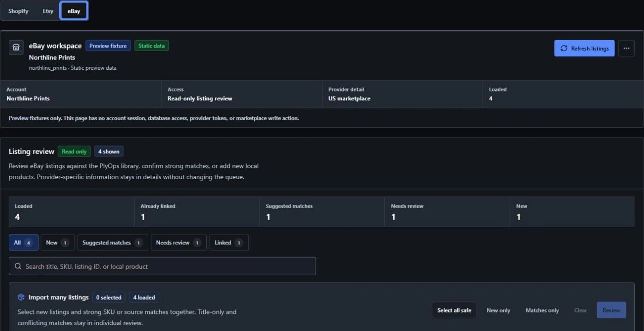
Task: Click the 0 selected badge
Action: pyautogui.click(x=109, y=297)
